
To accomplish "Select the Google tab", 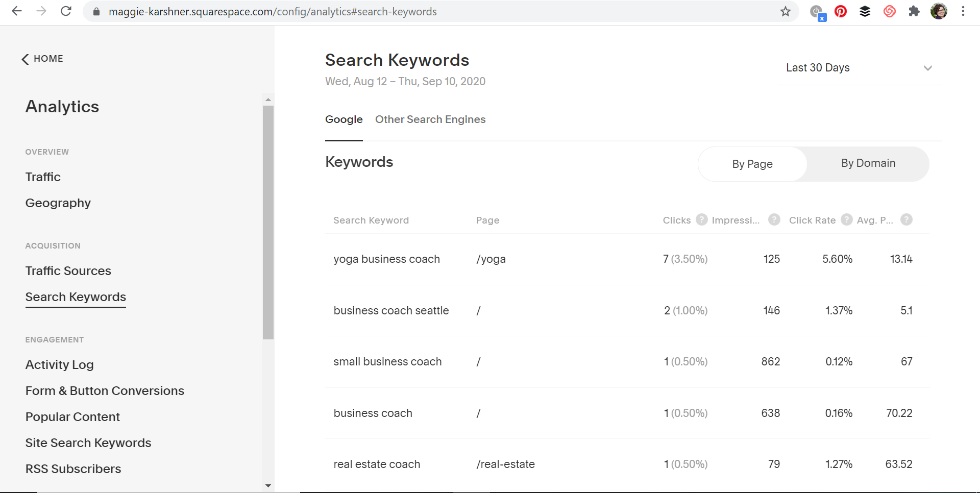I will [344, 119].
